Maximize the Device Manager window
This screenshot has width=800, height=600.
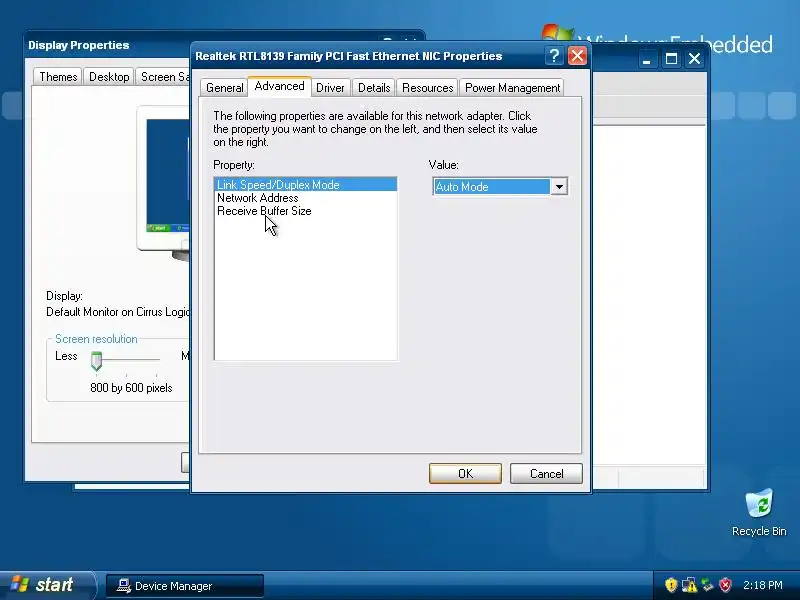(x=671, y=59)
